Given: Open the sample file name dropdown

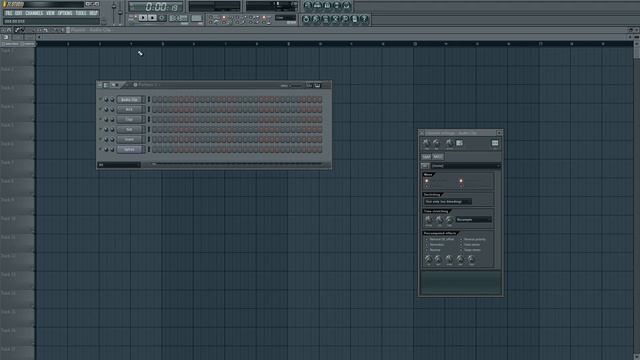Looking at the screenshot, I should (466, 166).
